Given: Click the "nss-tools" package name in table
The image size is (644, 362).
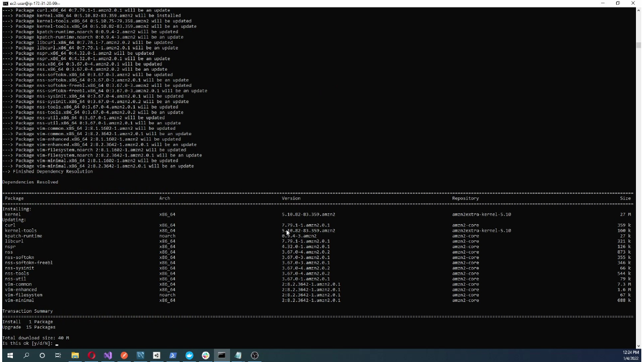Looking at the screenshot, I should point(17,273).
